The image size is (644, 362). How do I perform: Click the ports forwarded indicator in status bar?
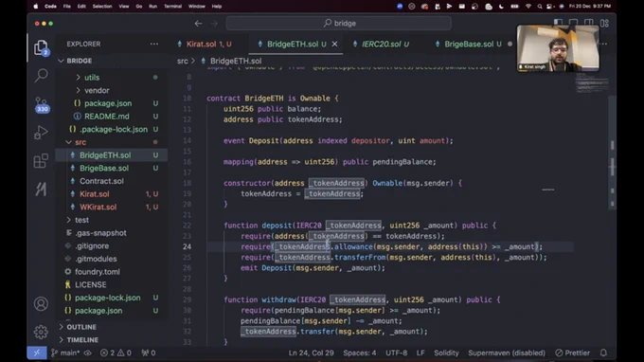pos(149,353)
